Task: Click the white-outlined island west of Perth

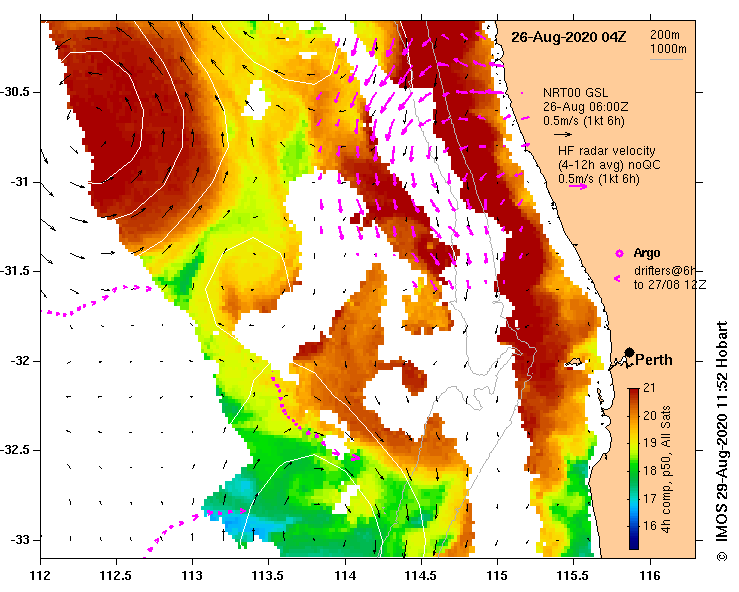Action: click(575, 362)
